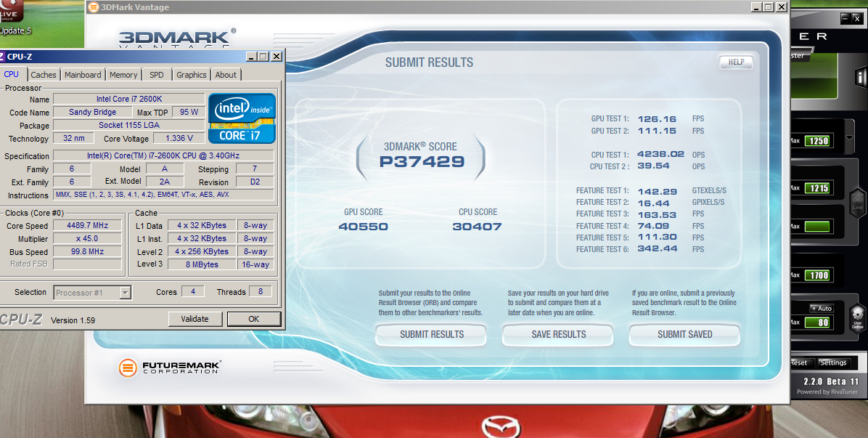The width and height of the screenshot is (868, 438).
Task: Click the Technology value '32 nm'
Action: (73, 139)
